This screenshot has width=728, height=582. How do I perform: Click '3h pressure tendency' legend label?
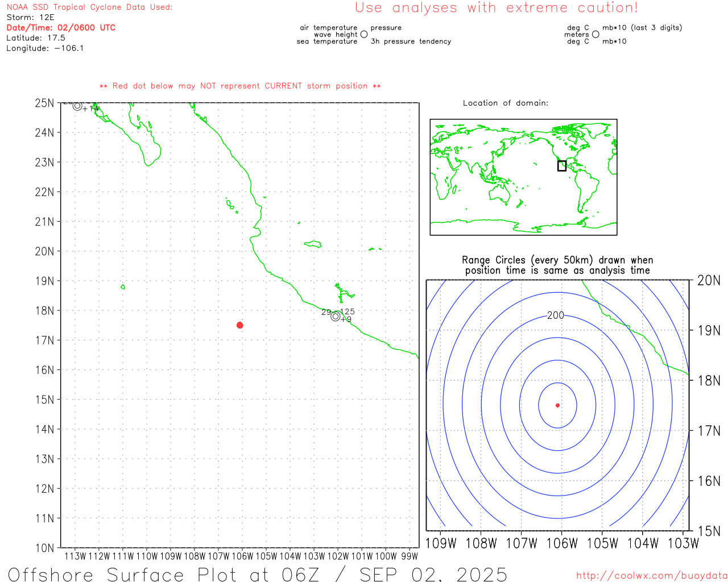411,41
